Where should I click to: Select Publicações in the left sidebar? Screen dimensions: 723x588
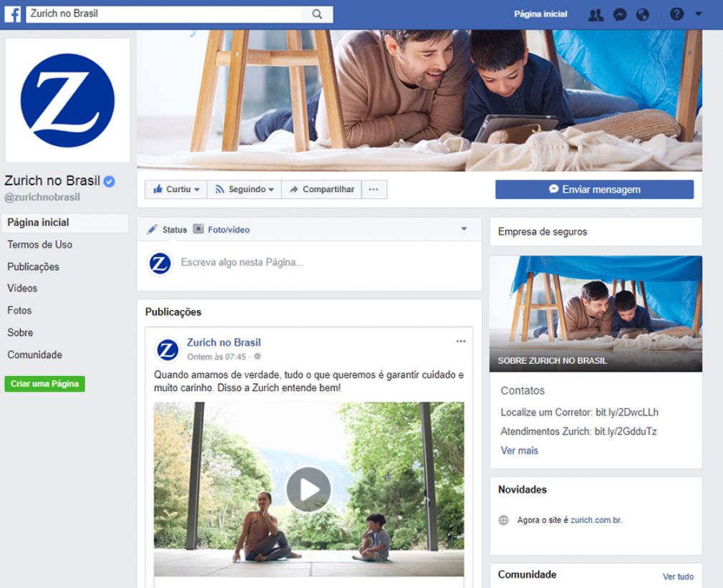coord(34,266)
